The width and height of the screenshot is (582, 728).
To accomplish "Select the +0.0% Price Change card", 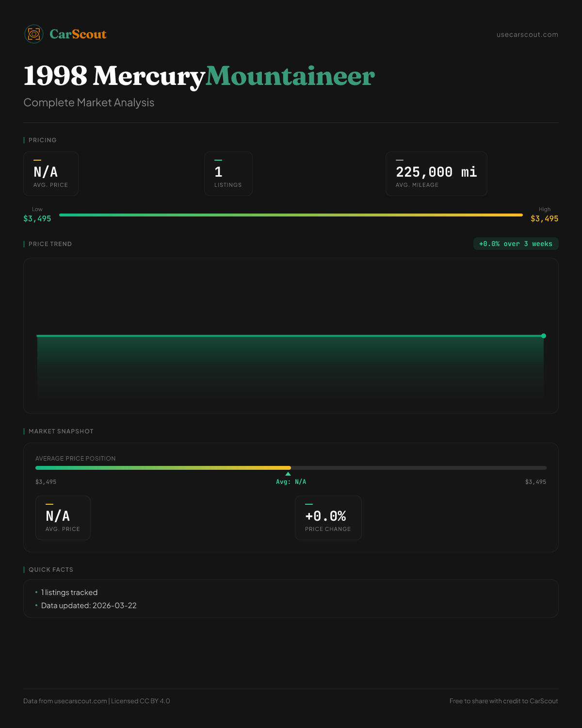I will tap(328, 518).
